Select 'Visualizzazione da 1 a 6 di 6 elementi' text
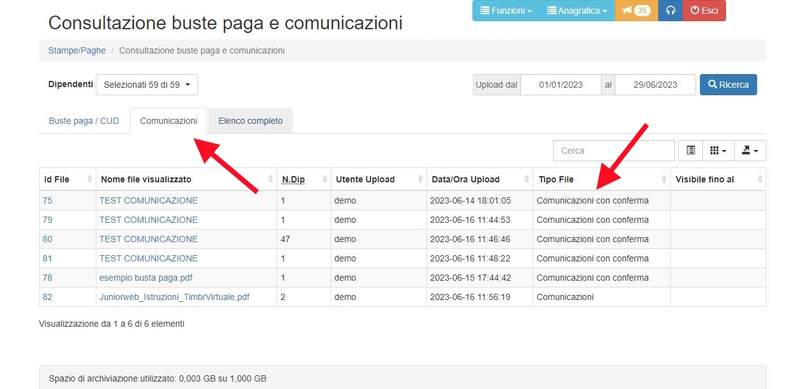The height and width of the screenshot is (389, 800). (112, 324)
